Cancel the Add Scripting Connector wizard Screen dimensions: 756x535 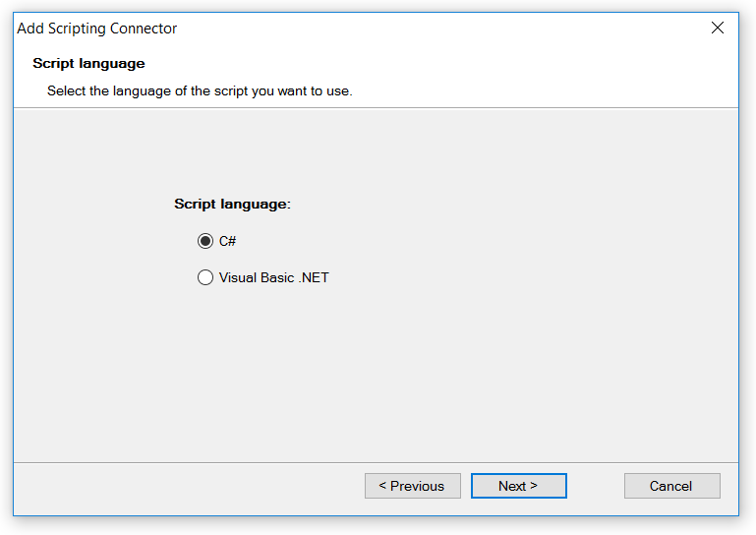[672, 486]
